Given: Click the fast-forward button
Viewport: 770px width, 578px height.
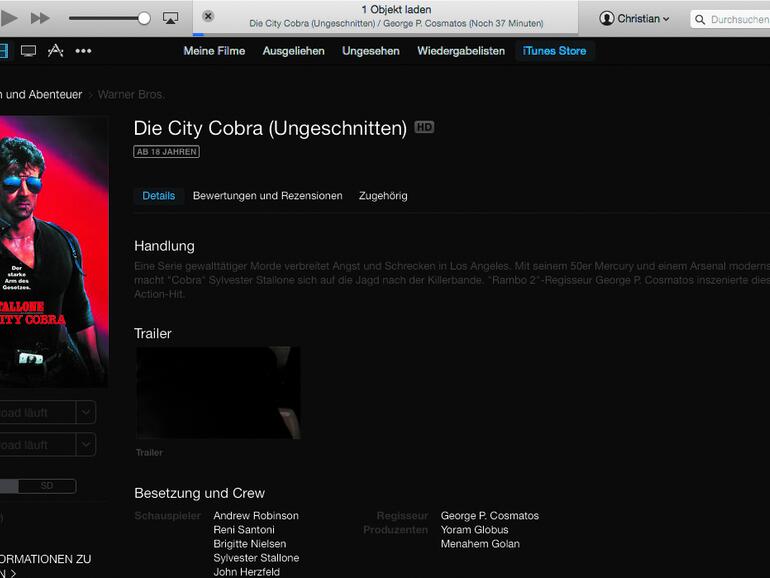Looking at the screenshot, I should click(x=40, y=18).
